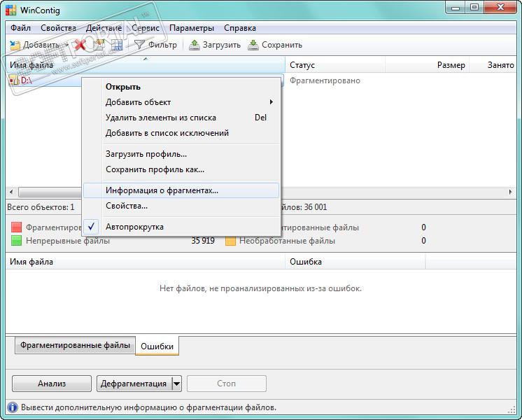Click the Загрузить profile icon
The image size is (522, 420).
(x=194, y=45)
